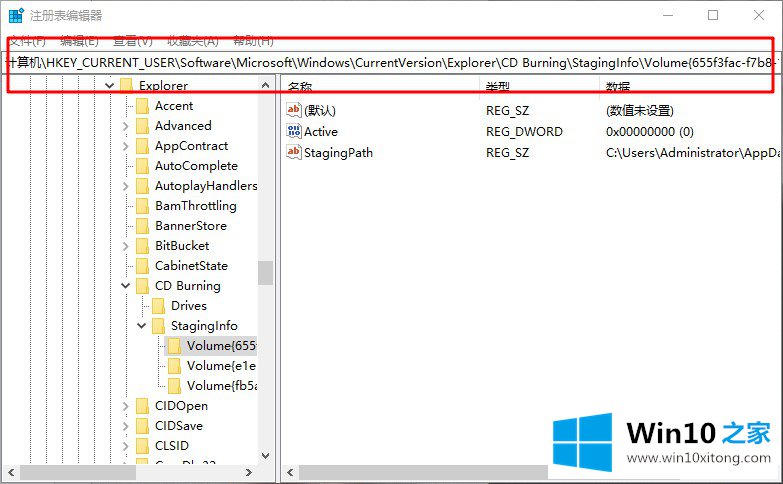Click the DWORD icon of Active value
Viewport: 783px width, 484px height.
294,131
